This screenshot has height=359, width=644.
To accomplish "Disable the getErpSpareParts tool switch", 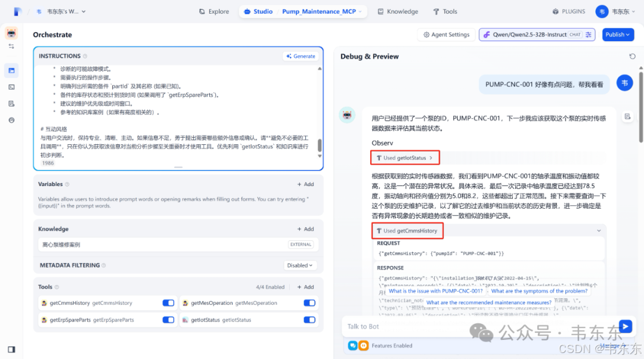I will 168,320.
